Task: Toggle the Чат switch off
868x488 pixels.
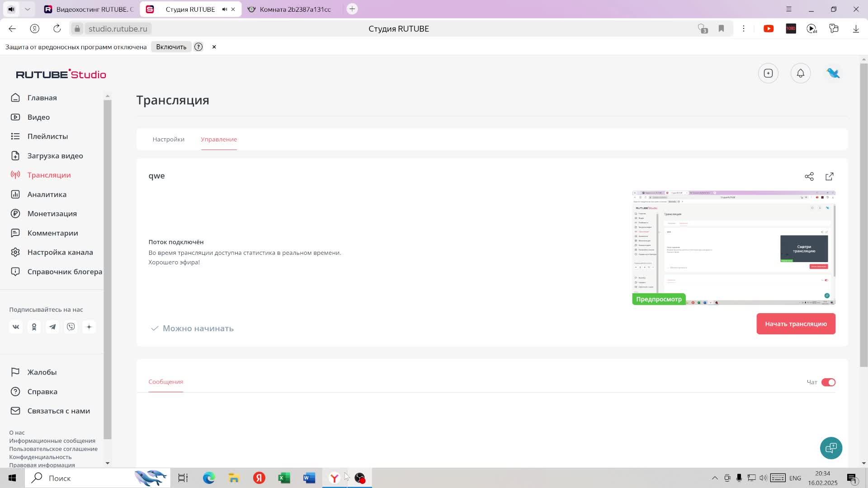Action: pos(828,382)
